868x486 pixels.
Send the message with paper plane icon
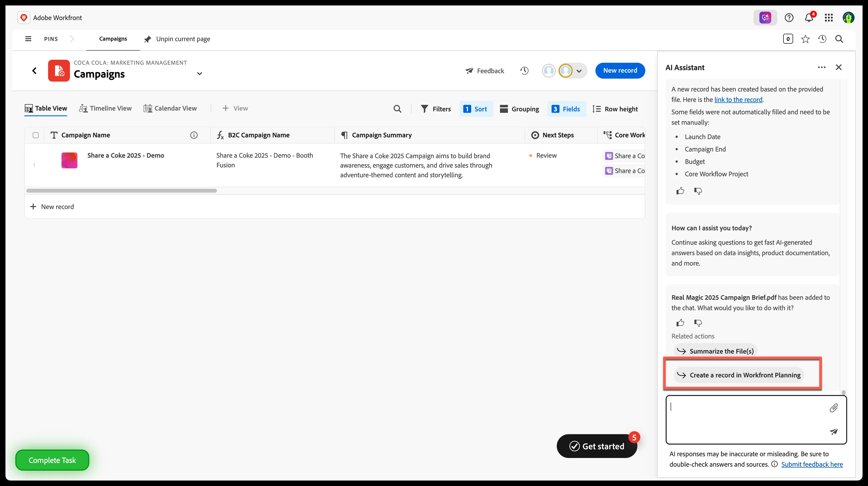(x=834, y=431)
